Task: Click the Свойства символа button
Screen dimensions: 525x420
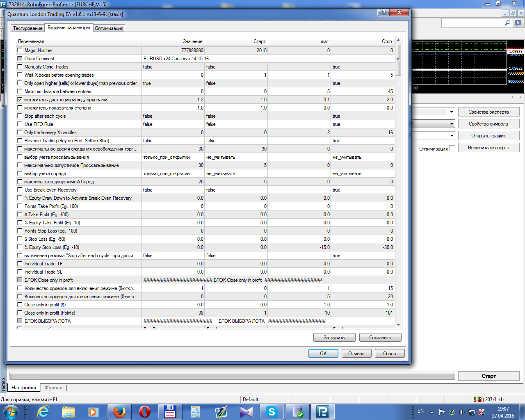Action: pos(489,124)
